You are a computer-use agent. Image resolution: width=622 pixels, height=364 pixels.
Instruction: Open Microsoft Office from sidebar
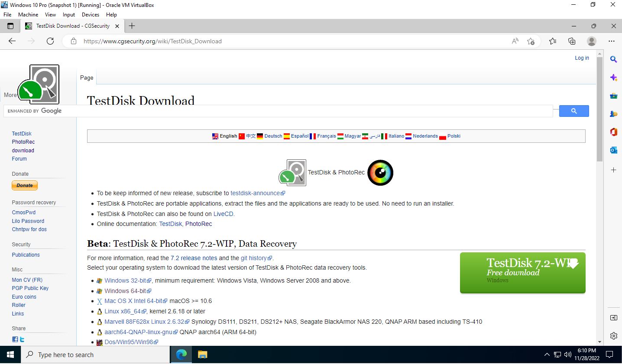(x=613, y=132)
